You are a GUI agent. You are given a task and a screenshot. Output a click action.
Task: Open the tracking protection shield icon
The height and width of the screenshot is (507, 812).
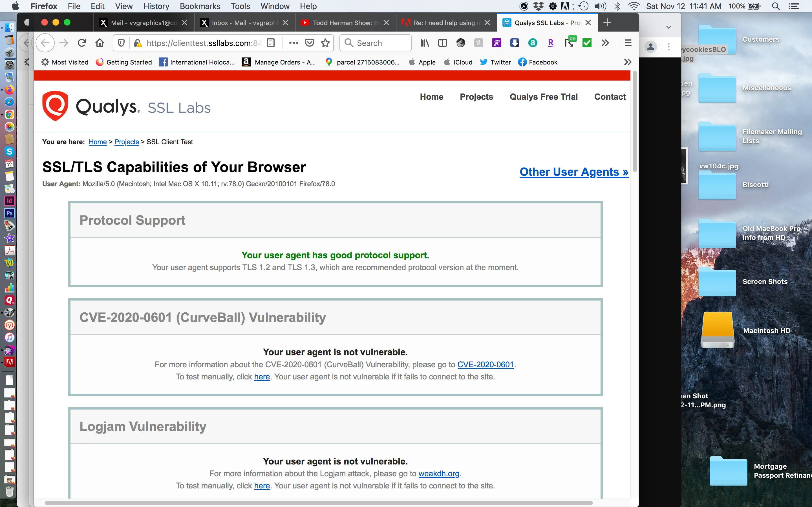click(122, 43)
